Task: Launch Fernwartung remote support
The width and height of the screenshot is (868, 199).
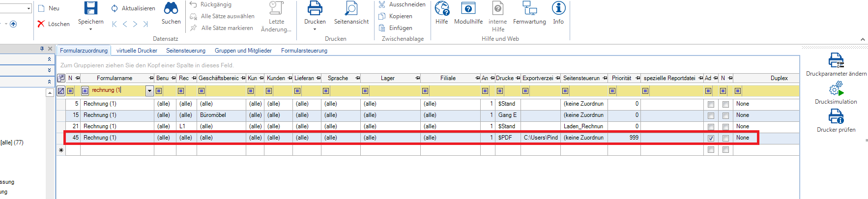Action: pos(529,8)
